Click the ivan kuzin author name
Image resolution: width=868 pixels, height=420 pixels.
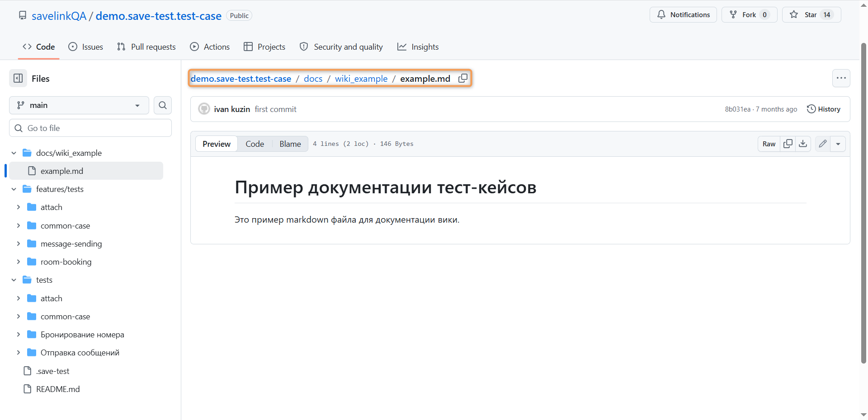pyautogui.click(x=232, y=109)
